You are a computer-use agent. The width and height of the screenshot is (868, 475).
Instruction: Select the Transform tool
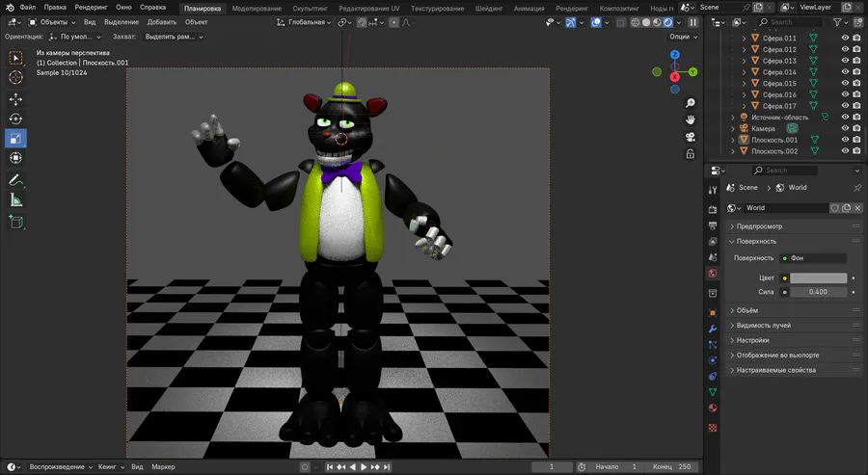point(15,158)
